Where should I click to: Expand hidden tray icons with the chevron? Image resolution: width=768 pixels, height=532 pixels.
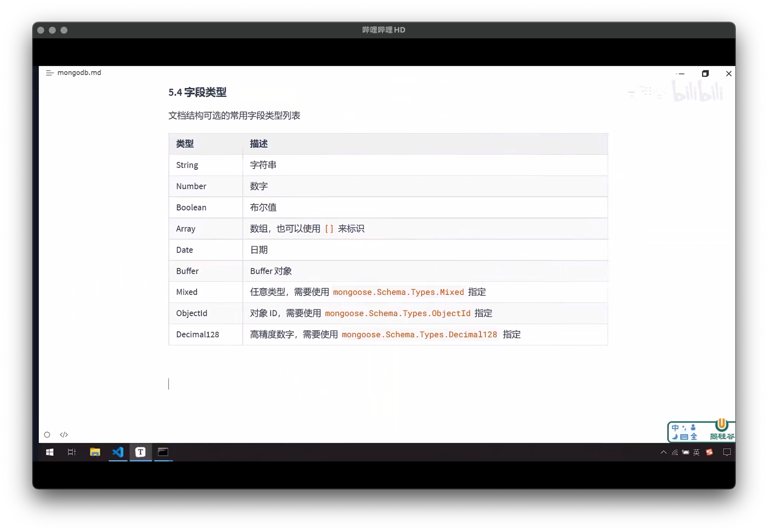(663, 452)
